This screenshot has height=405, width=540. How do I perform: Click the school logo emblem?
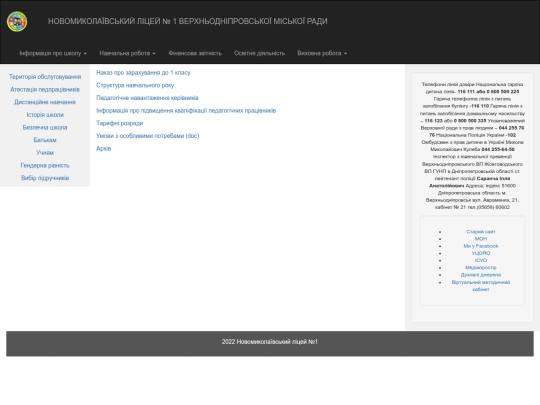tap(17, 21)
